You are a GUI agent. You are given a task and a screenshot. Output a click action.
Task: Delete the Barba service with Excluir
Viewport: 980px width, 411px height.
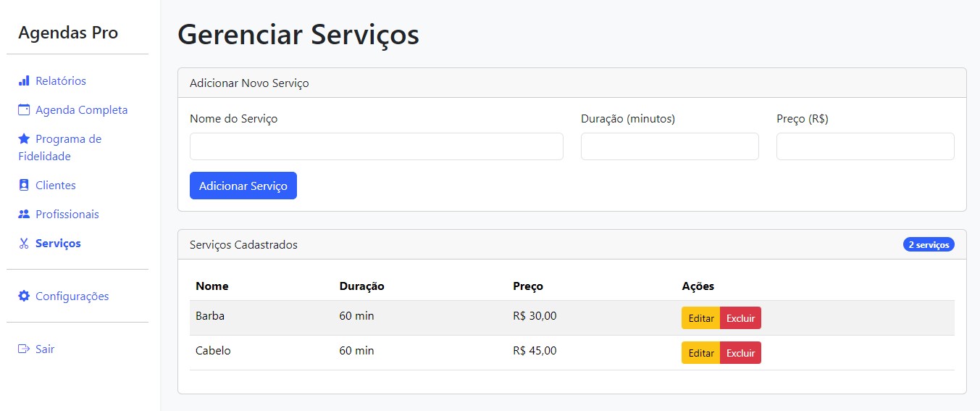point(740,318)
